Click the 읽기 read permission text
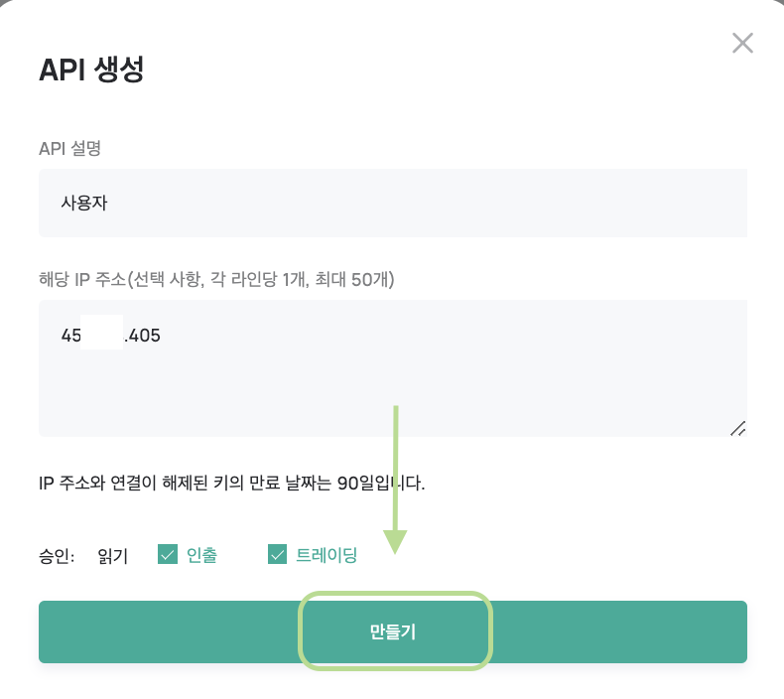Image resolution: width=784 pixels, height=699 pixels. (x=113, y=556)
